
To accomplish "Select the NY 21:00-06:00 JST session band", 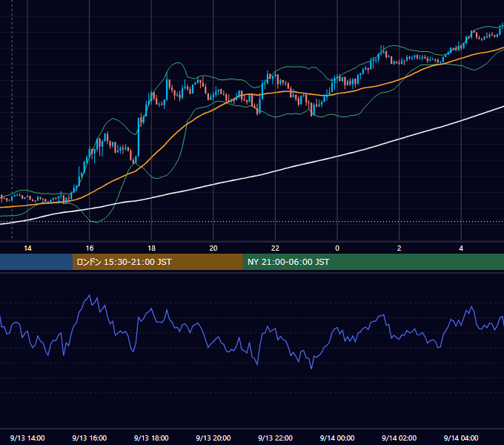I will coord(373,262).
